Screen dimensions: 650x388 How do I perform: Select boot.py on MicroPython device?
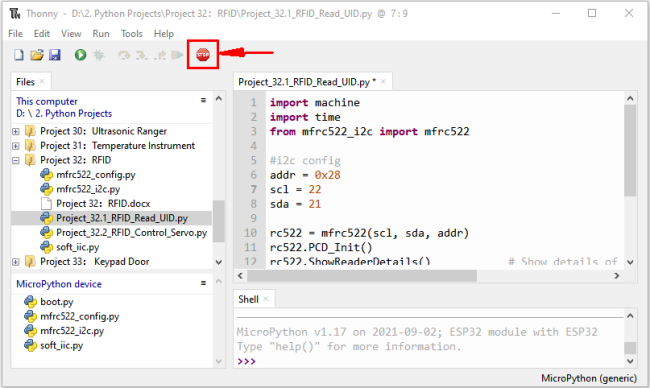pos(56,301)
